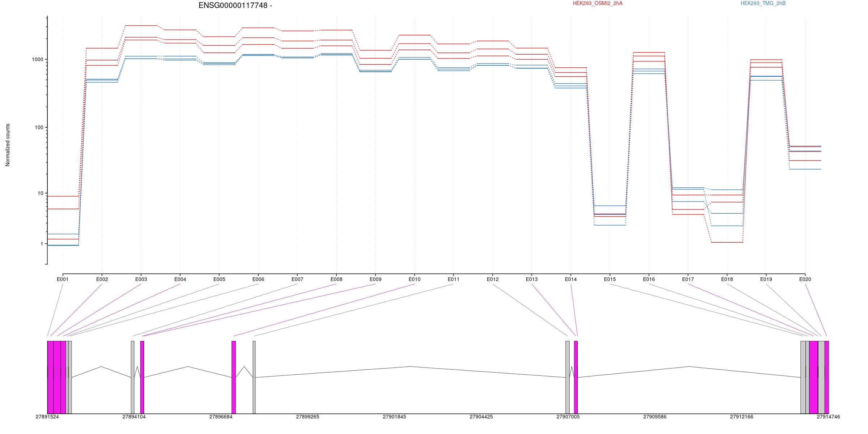
Task: Select the HEK293_OSMI2_2hA legend label
Action: [x=598, y=3]
